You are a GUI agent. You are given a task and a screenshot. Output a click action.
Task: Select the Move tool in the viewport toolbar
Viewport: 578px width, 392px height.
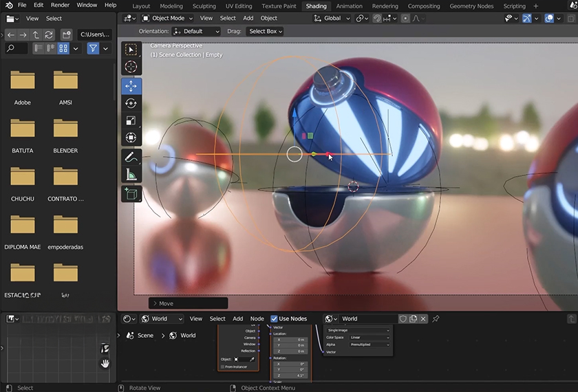(131, 86)
